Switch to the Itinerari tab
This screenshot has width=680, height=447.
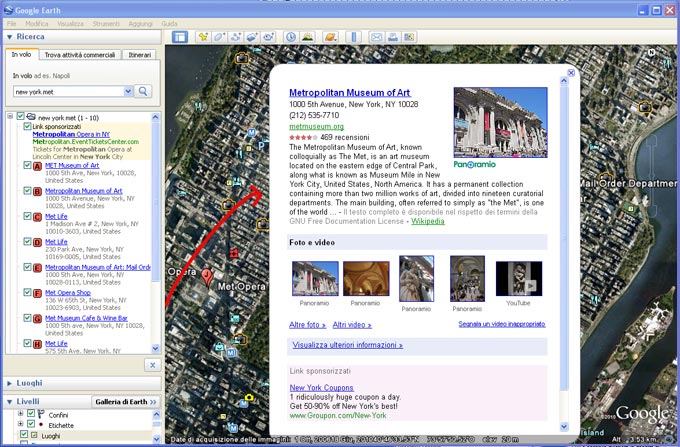coord(139,55)
